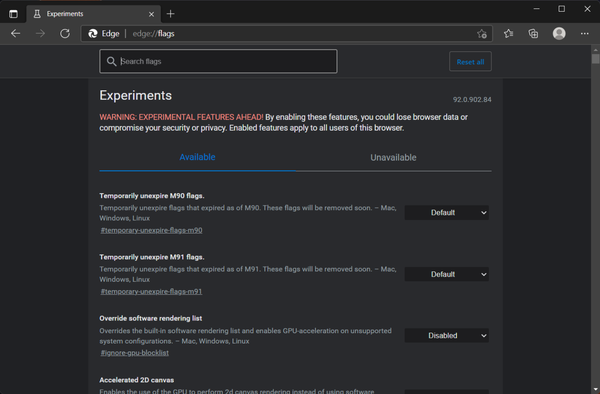The height and width of the screenshot is (394, 600).
Task: Open dropdown for Temporarily unexpire M90 flags
Action: [447, 213]
